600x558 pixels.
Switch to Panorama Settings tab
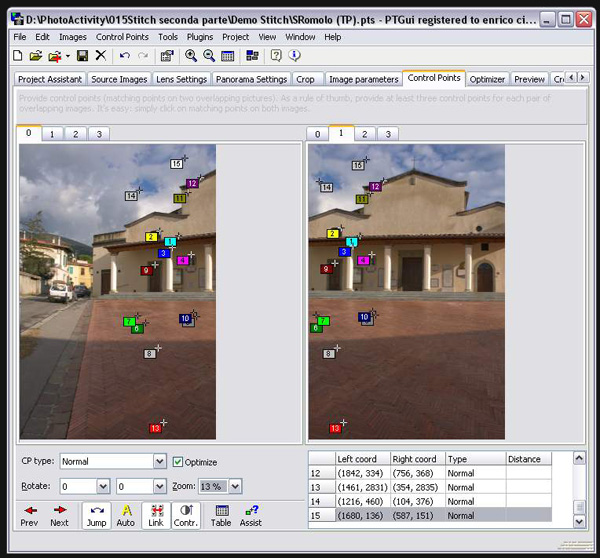coord(251,79)
